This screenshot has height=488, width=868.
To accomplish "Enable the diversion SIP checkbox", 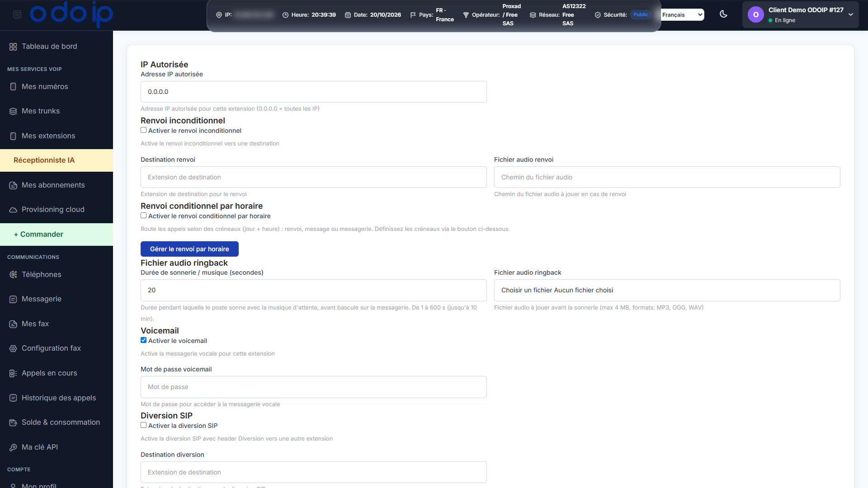I will click(x=143, y=425).
